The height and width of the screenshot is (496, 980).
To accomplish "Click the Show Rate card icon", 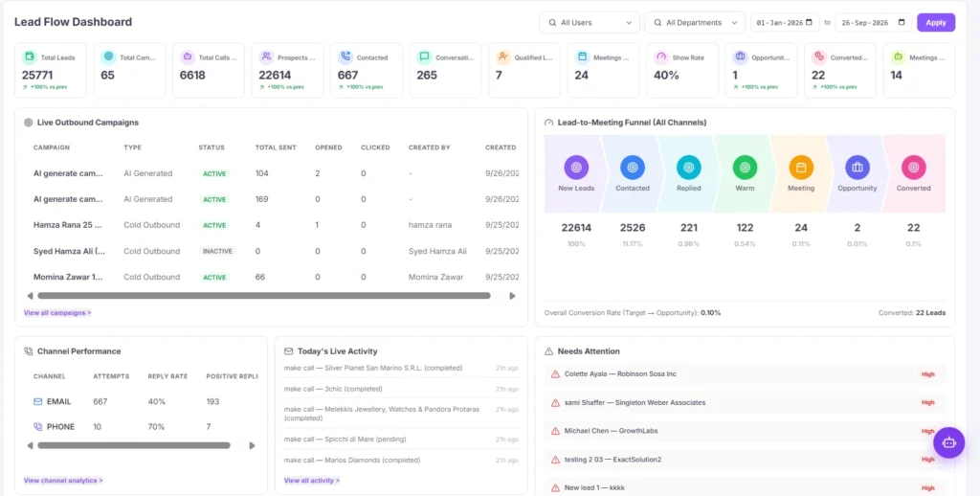I will [661, 56].
